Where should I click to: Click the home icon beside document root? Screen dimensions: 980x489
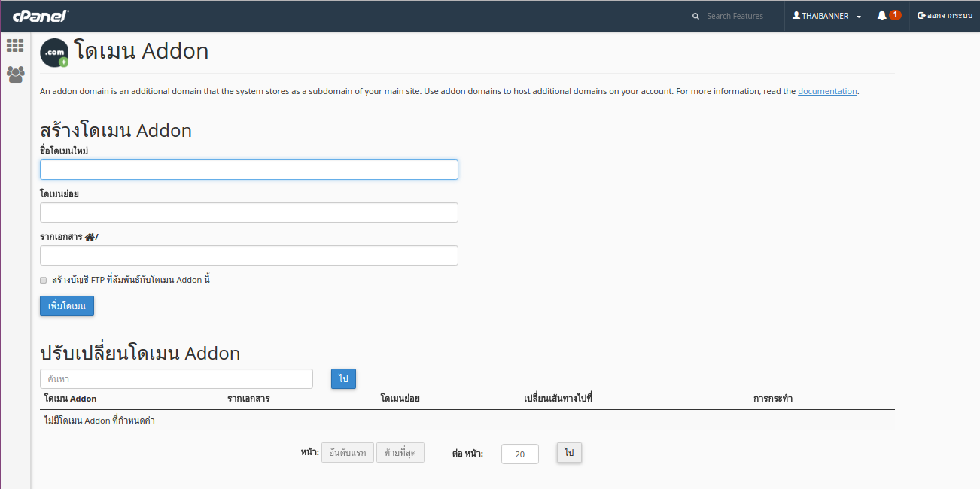90,237
